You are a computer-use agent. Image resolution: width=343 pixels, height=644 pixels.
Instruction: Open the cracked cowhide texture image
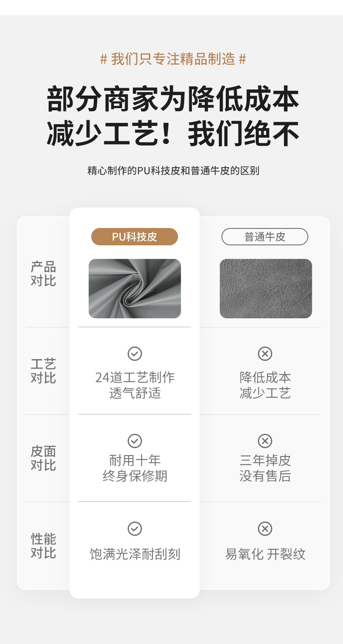(x=266, y=288)
